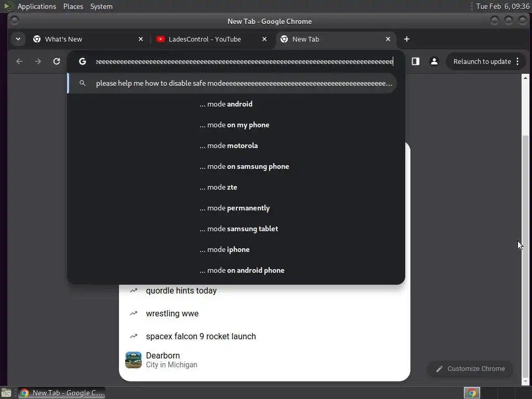Select the New Tab tab
The width and height of the screenshot is (532, 399).
pyautogui.click(x=336, y=39)
